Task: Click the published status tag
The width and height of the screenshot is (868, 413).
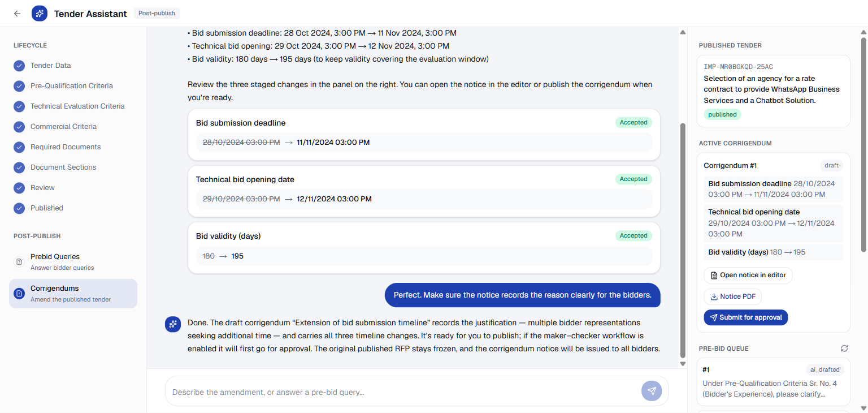Action: [x=722, y=114]
